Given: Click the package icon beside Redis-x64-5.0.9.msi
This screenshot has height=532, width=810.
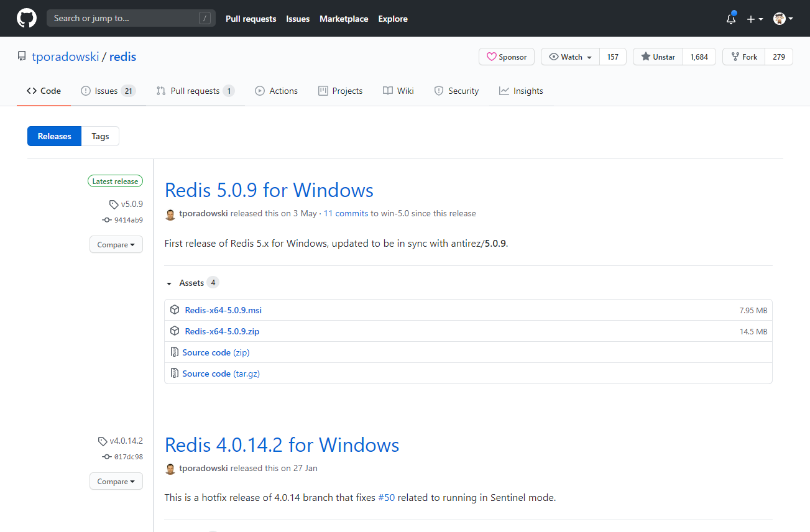Looking at the screenshot, I should 175,310.
